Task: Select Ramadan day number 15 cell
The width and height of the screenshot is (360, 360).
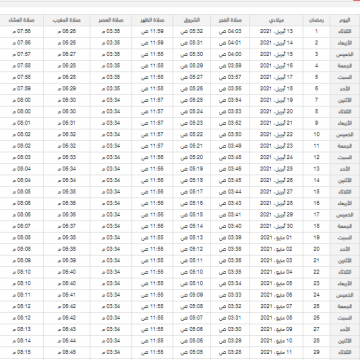Action: point(316,192)
